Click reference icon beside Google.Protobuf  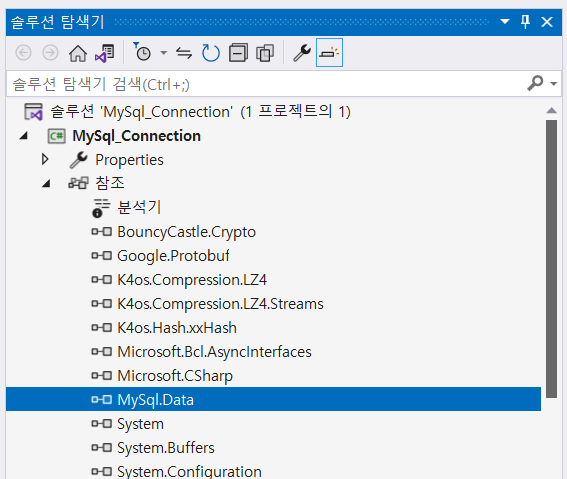coord(102,256)
